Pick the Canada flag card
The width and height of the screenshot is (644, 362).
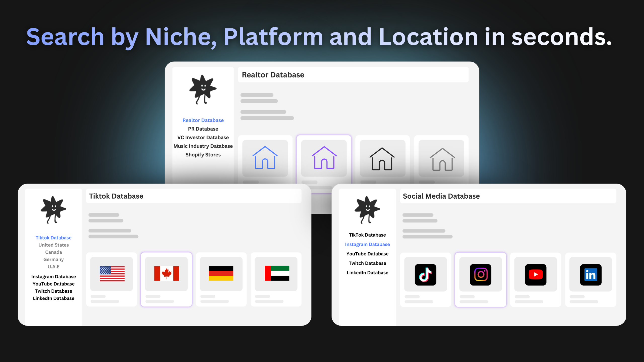coord(167,274)
